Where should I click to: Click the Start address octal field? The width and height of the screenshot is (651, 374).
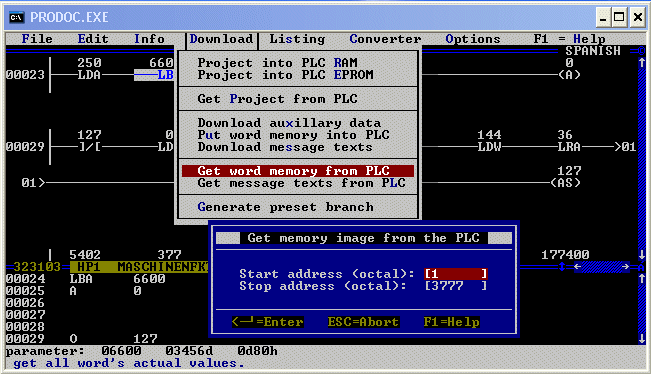[456, 274]
